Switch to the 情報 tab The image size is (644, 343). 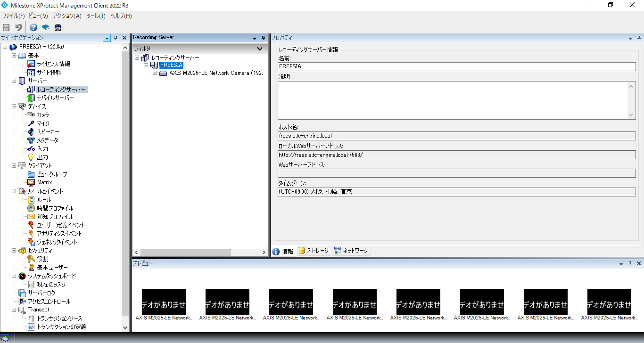tap(283, 251)
